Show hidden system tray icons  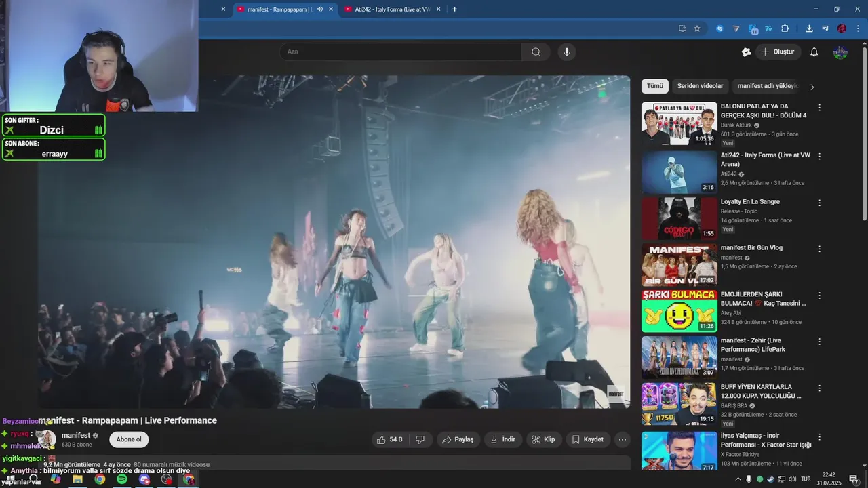738,479
